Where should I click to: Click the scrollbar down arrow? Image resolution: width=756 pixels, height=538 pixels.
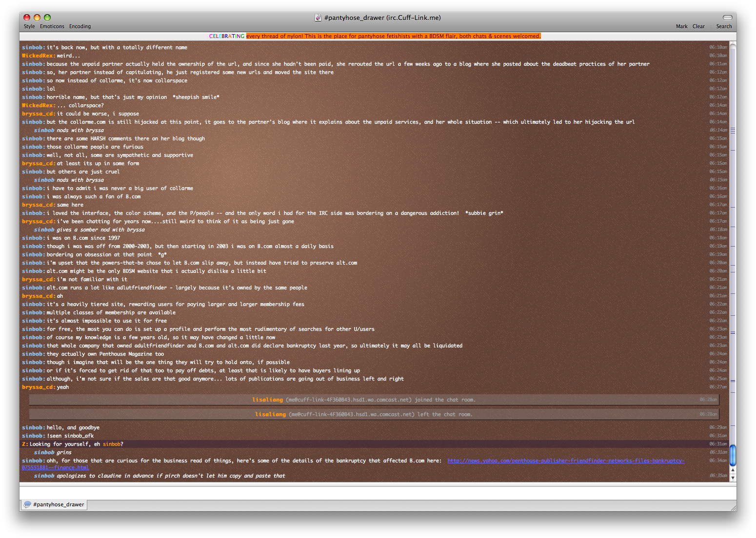click(733, 478)
